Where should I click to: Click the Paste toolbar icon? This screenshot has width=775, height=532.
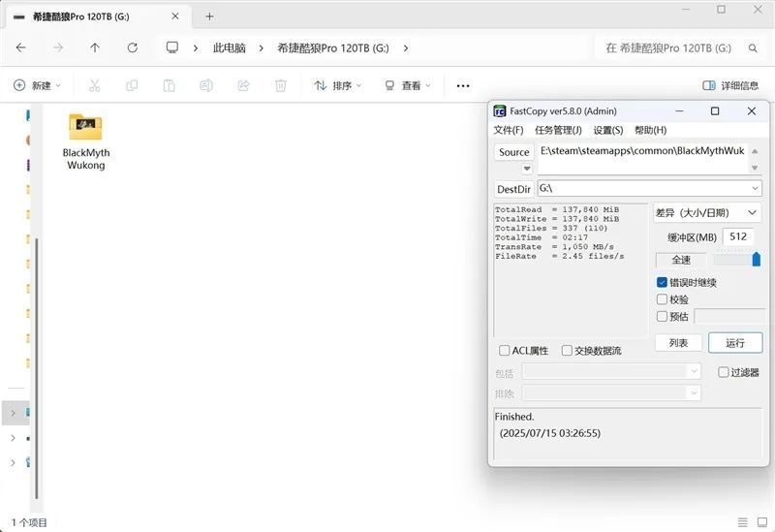pos(169,85)
